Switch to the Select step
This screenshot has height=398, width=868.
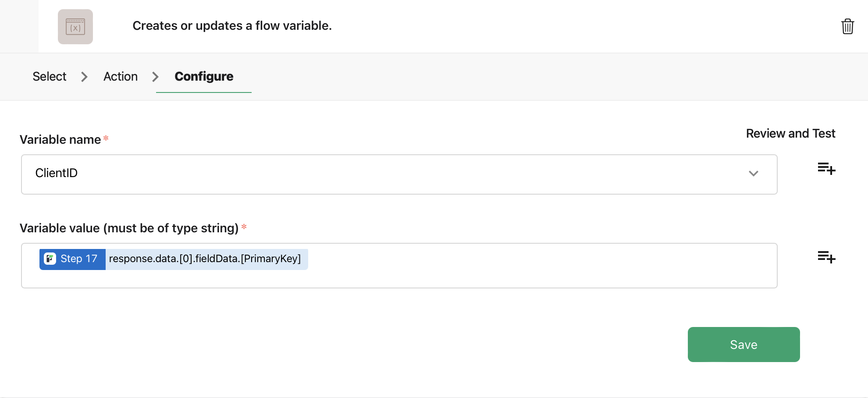pyautogui.click(x=49, y=76)
